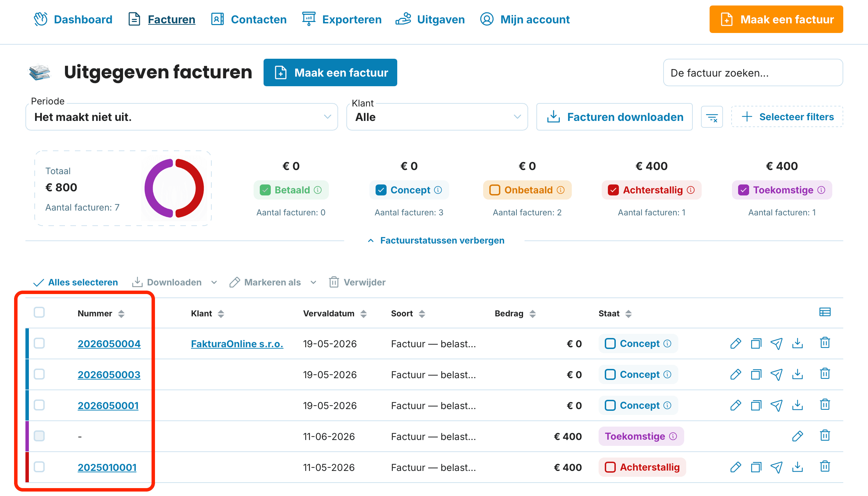Viewport: 868px width, 496px height.
Task: Duplicate invoice 2026050003 using copy icon
Action: click(756, 374)
